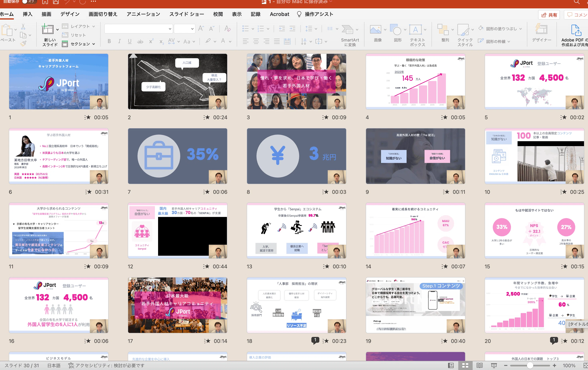Toggle bold formatting
This screenshot has width=588, height=370.
[x=109, y=41]
